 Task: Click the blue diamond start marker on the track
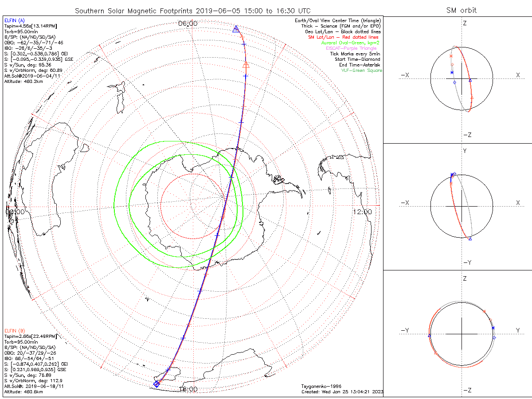point(156,384)
